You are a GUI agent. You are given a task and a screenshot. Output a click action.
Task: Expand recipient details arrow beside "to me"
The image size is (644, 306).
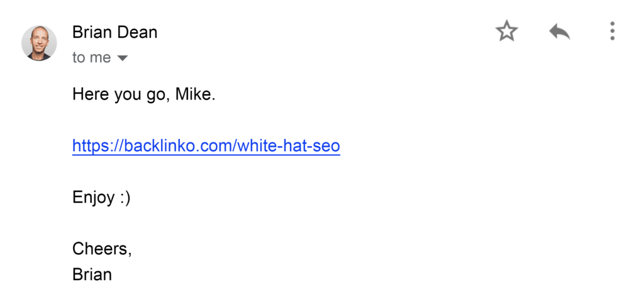click(x=123, y=59)
